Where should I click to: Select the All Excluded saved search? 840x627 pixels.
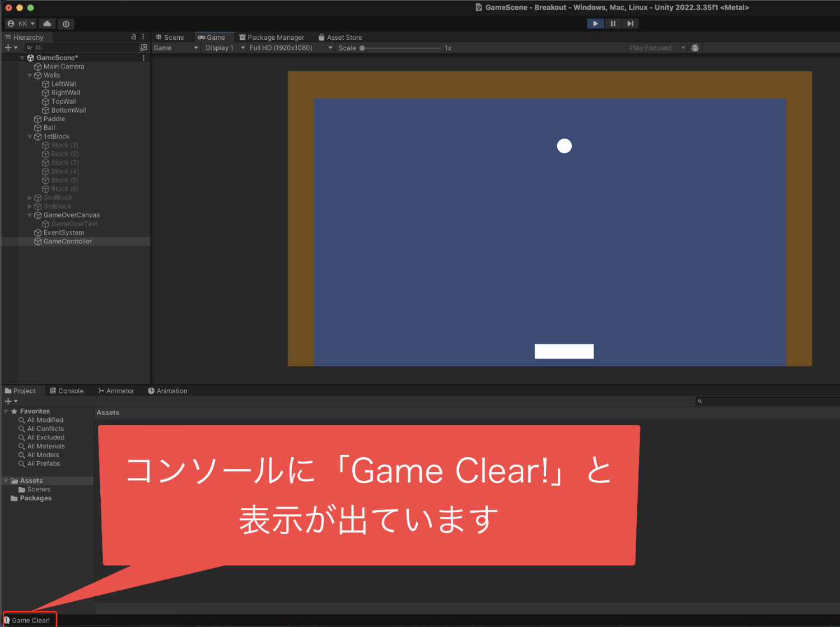[x=41, y=438]
